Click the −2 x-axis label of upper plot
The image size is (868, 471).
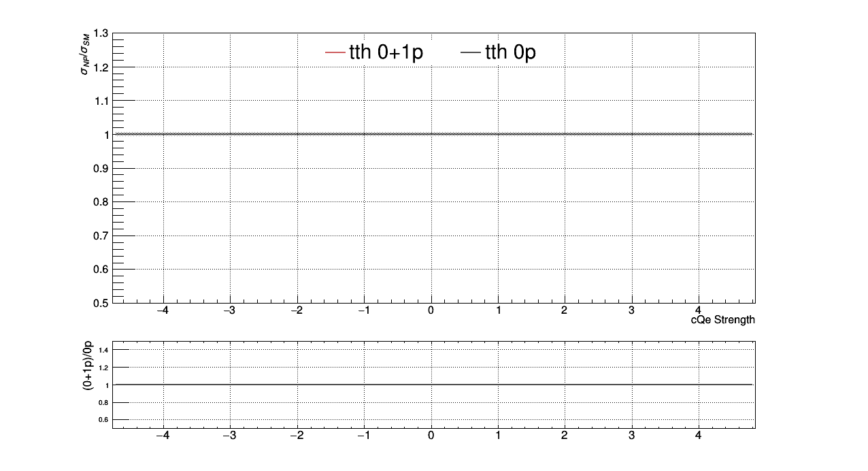[297, 310]
